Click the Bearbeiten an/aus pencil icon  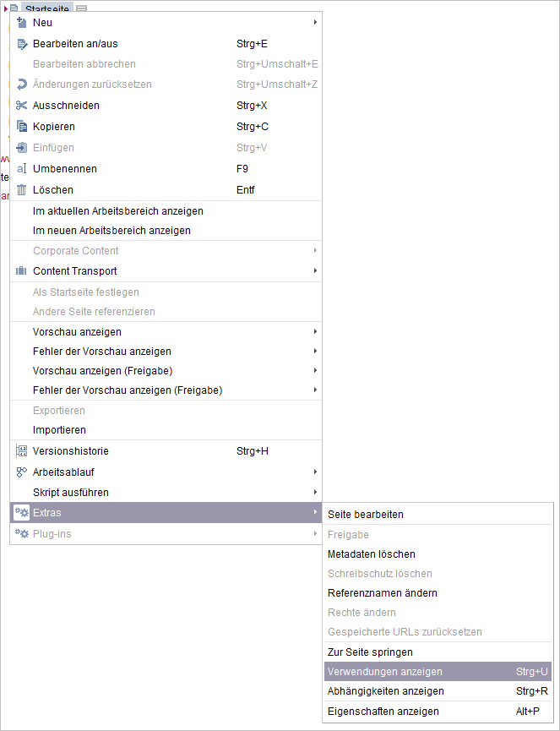pos(22,44)
